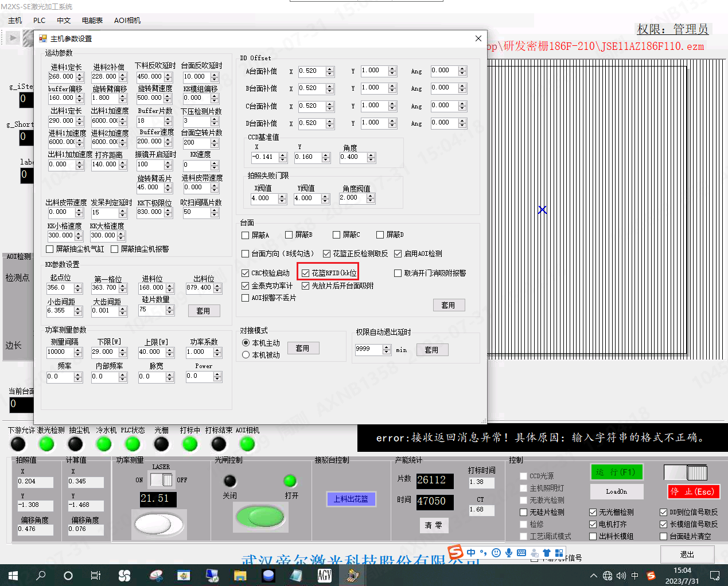Click the 下游允许 status indicator light
The height and width of the screenshot is (586, 728).
(18, 444)
